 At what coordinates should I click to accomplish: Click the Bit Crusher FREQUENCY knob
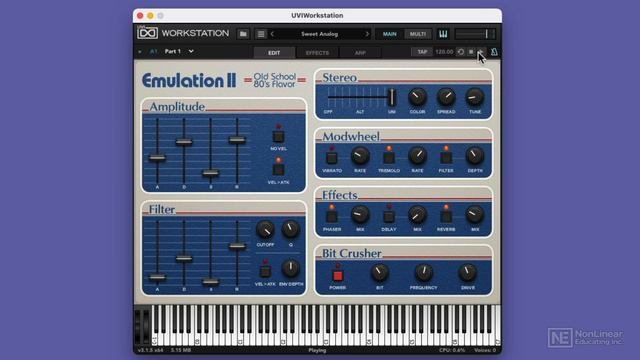424,273
